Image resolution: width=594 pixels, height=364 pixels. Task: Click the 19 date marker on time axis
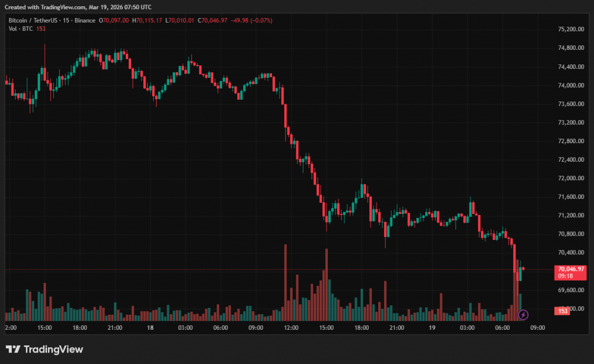tap(432, 327)
